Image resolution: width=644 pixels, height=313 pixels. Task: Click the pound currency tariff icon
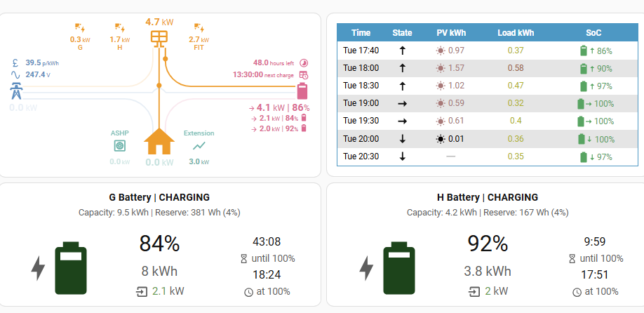15,62
